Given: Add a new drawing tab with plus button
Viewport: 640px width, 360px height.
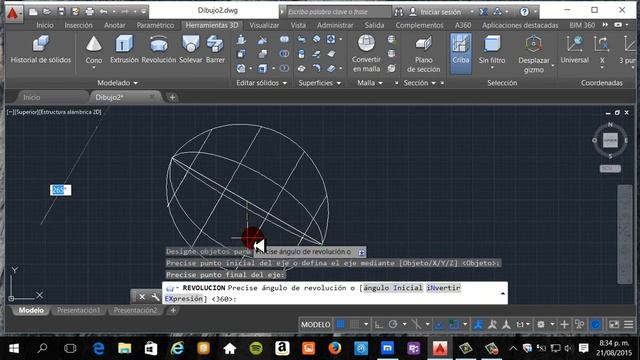Looking at the screenshot, I should coord(172,98).
